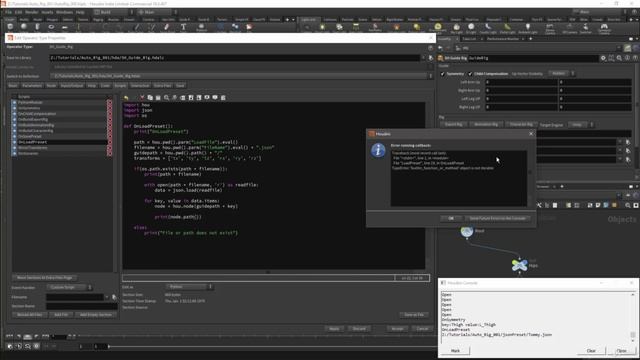Select the PythonModule script section
The height and width of the screenshot is (360, 640).
coord(60,102)
